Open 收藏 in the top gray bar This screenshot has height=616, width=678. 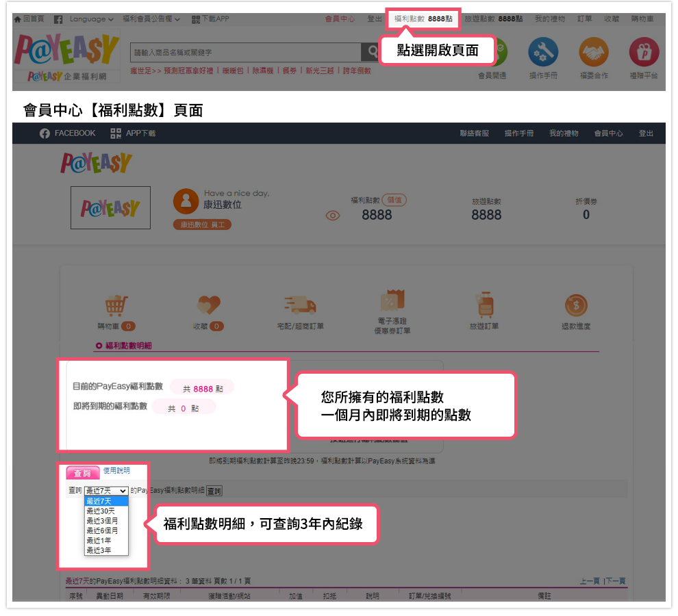tap(612, 19)
